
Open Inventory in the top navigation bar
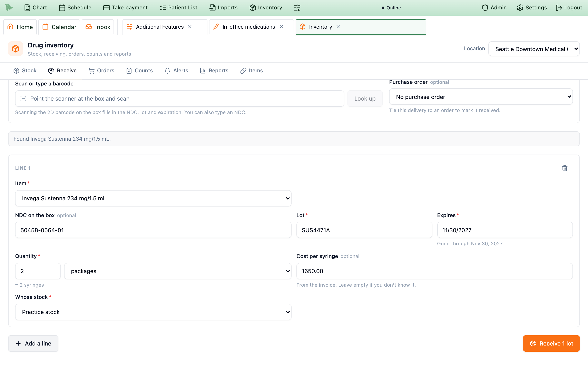pos(266,8)
